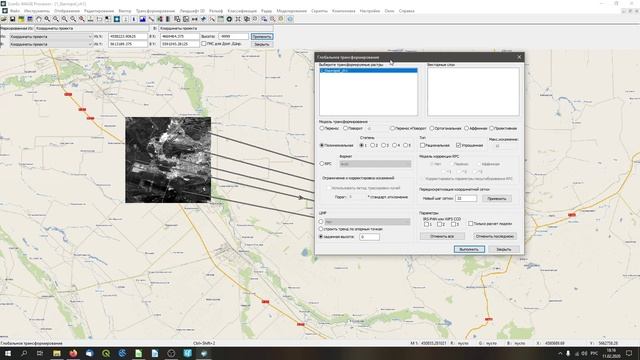Select the hand pan tool
The width and height of the screenshot is (640, 360).
tap(38, 19)
